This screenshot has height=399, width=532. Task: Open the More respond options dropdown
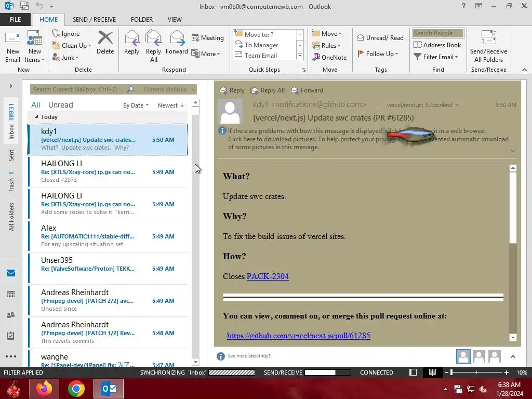click(206, 54)
